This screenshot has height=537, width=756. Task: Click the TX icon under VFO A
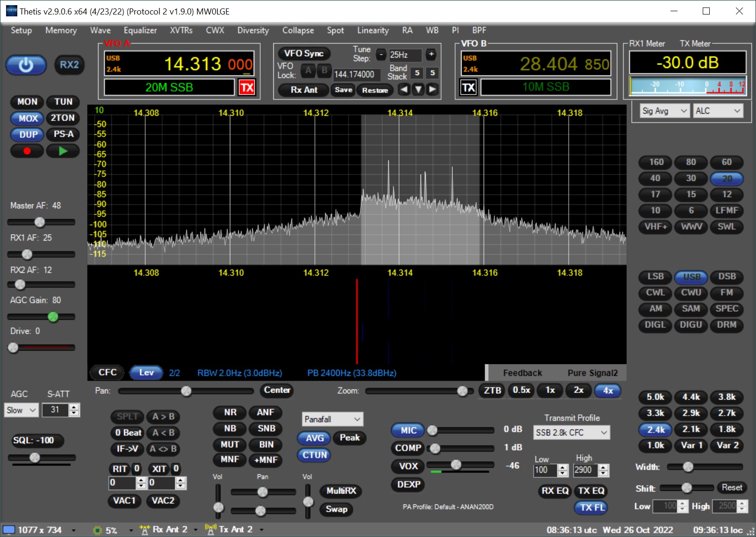(247, 87)
